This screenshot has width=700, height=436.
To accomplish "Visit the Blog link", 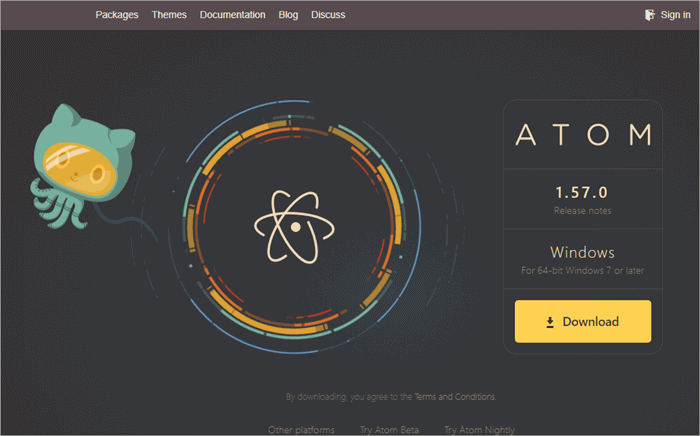I will click(288, 15).
